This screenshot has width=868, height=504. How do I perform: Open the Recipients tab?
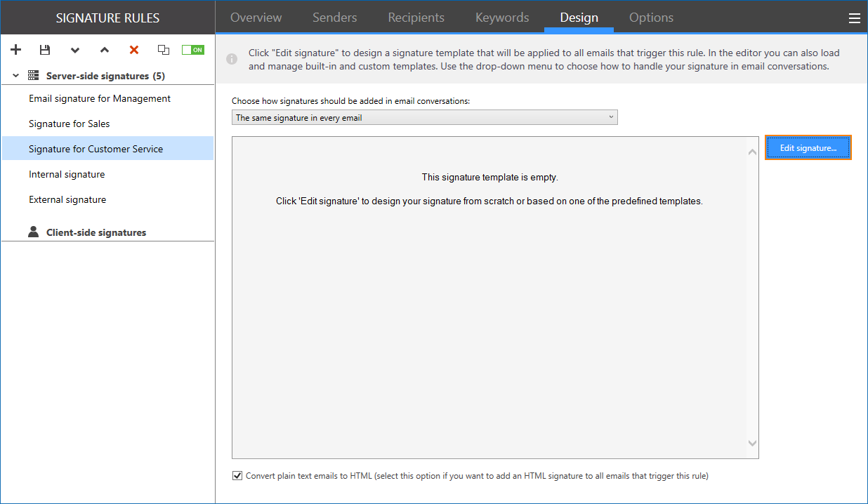click(x=416, y=17)
